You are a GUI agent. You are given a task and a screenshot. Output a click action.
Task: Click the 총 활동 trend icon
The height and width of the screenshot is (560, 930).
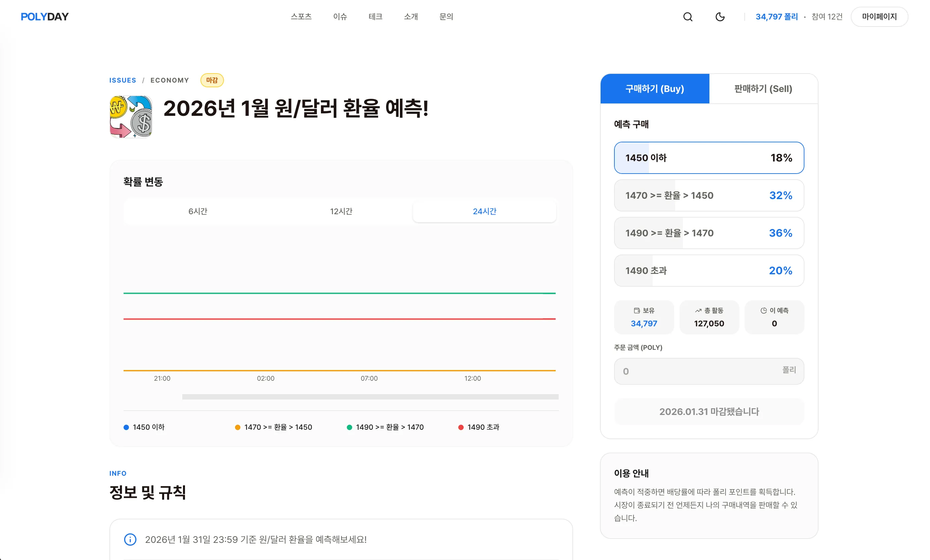pos(698,311)
